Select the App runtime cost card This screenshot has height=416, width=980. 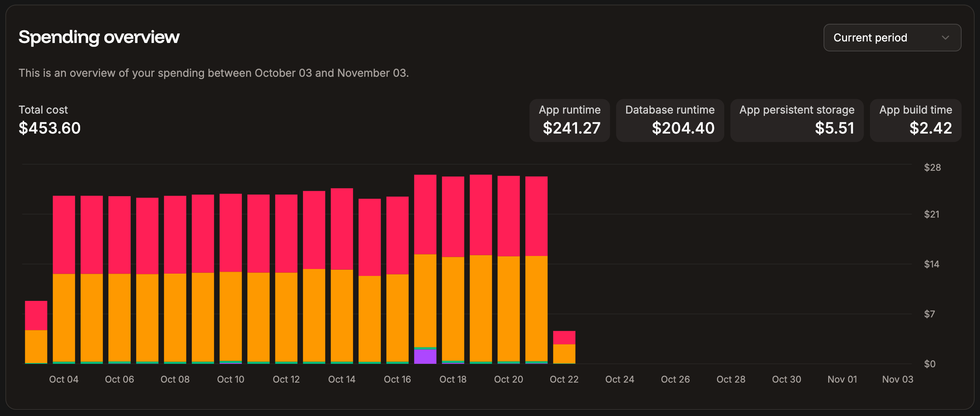(569, 120)
